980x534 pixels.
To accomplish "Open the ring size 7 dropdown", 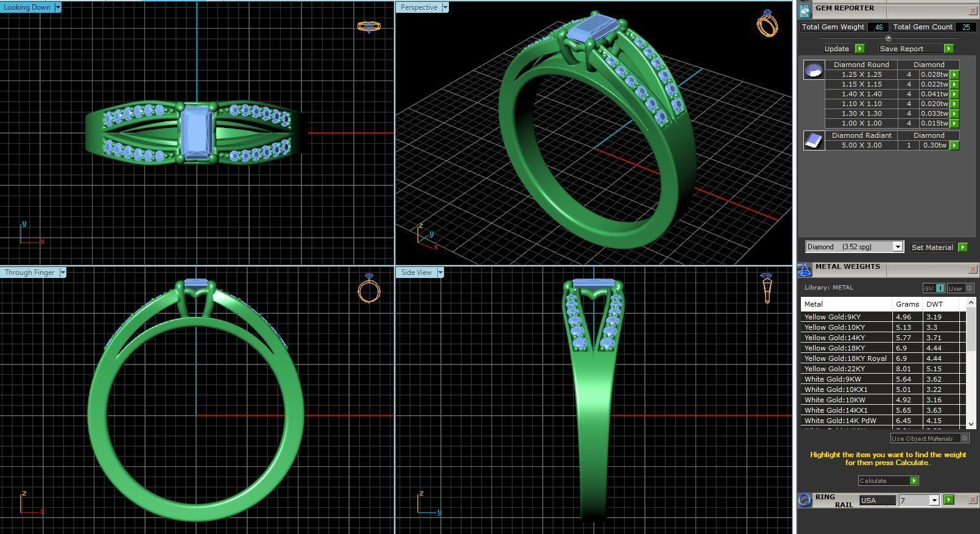I will [934, 500].
